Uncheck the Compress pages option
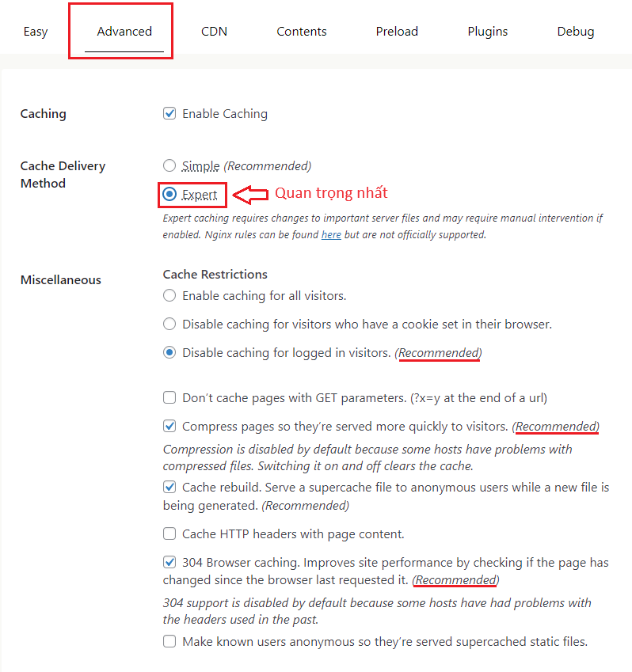 point(169,426)
